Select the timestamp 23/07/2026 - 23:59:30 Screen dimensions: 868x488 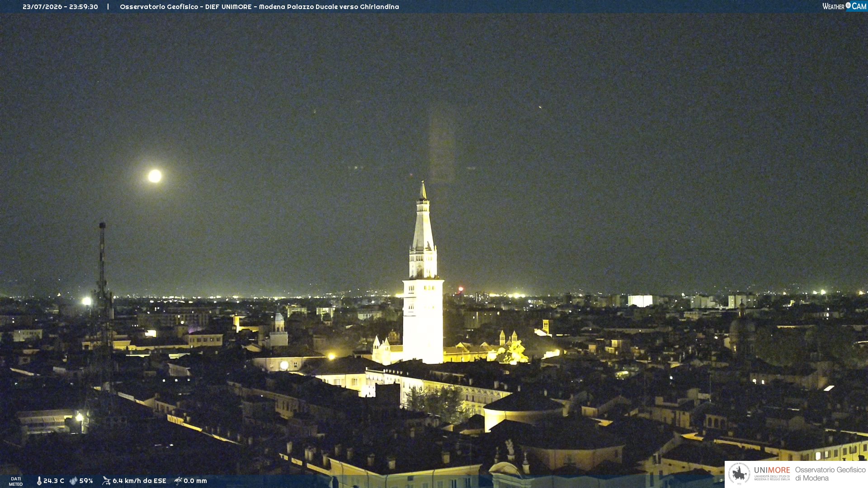coord(60,7)
